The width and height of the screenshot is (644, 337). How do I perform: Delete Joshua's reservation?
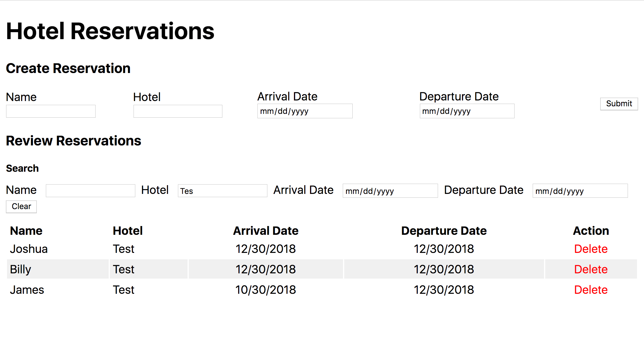pyautogui.click(x=591, y=249)
